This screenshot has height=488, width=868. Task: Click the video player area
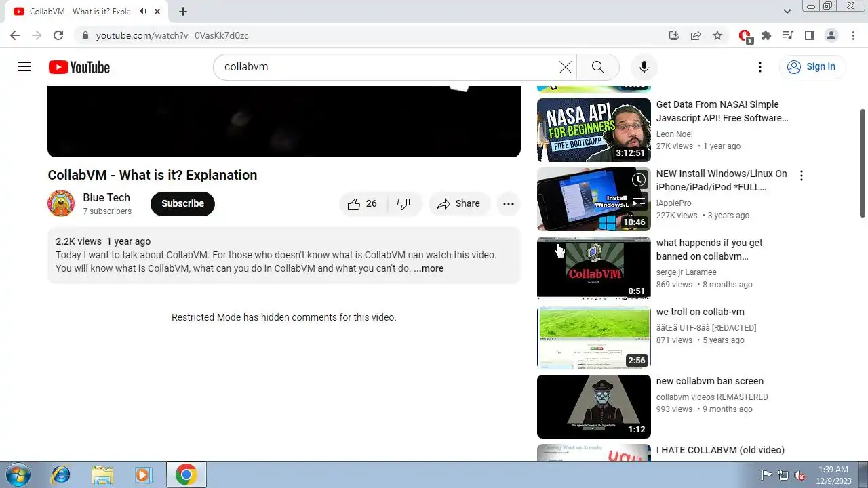pos(284,121)
